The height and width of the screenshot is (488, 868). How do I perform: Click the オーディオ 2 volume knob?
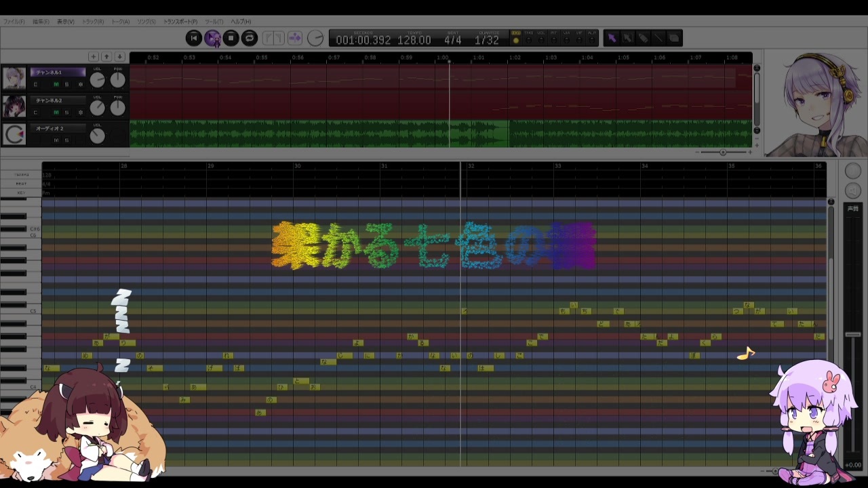click(x=98, y=136)
